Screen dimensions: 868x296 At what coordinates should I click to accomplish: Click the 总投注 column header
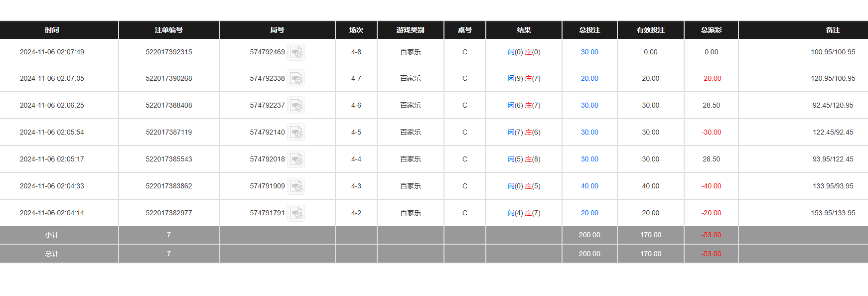(x=589, y=30)
